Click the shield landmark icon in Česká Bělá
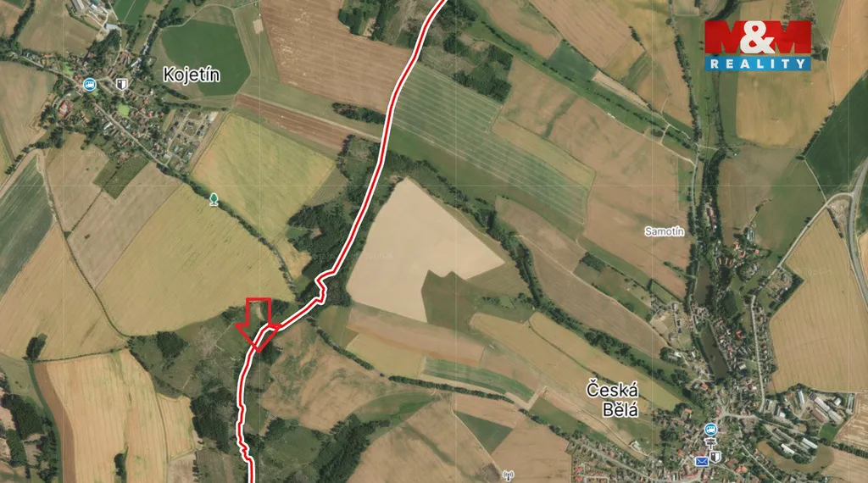Viewport: 868px width, 483px height. click(x=715, y=457)
